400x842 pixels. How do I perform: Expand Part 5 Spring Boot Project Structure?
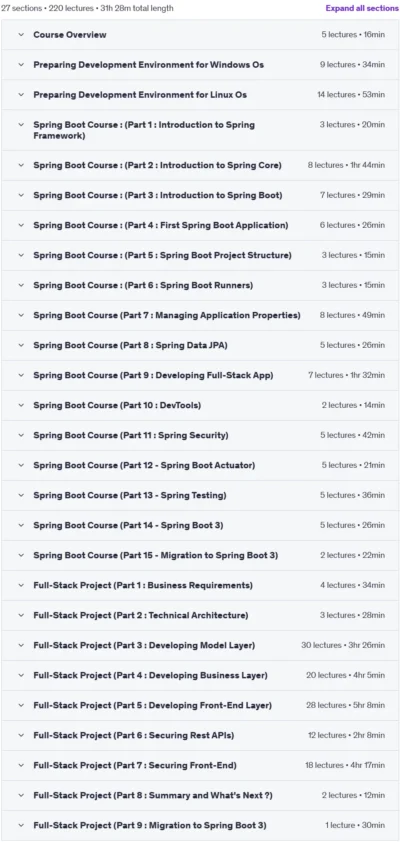(x=200, y=256)
